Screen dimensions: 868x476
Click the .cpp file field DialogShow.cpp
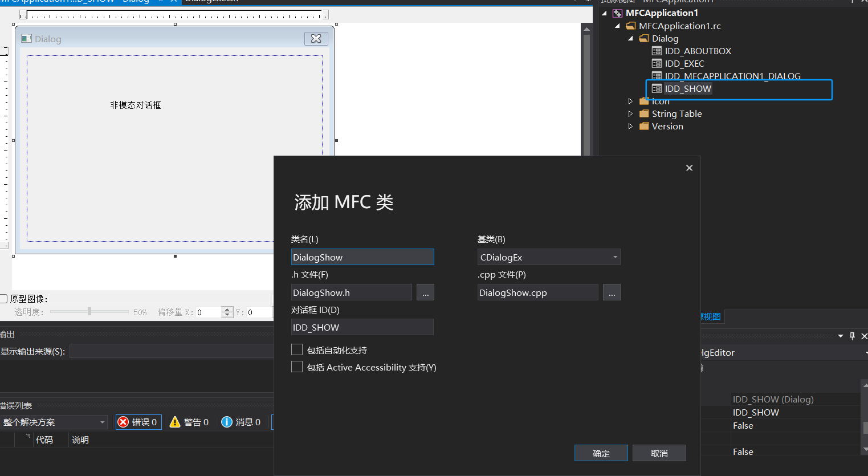[x=538, y=292]
